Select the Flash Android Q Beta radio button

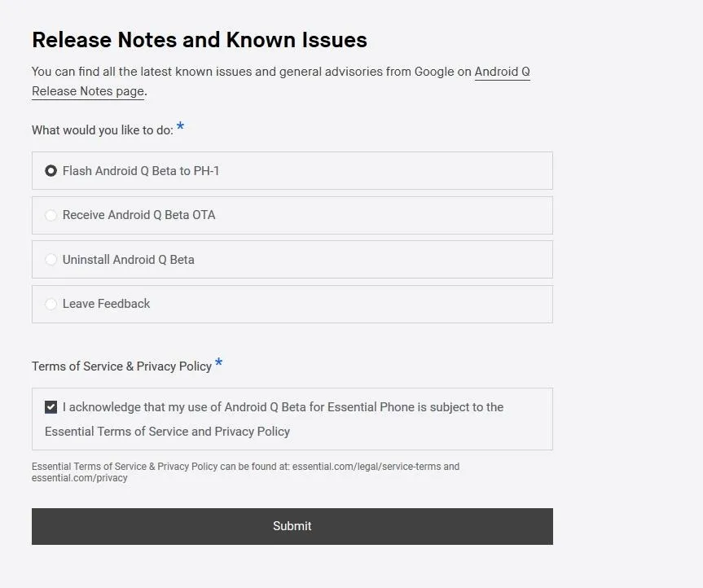pyautogui.click(x=51, y=171)
